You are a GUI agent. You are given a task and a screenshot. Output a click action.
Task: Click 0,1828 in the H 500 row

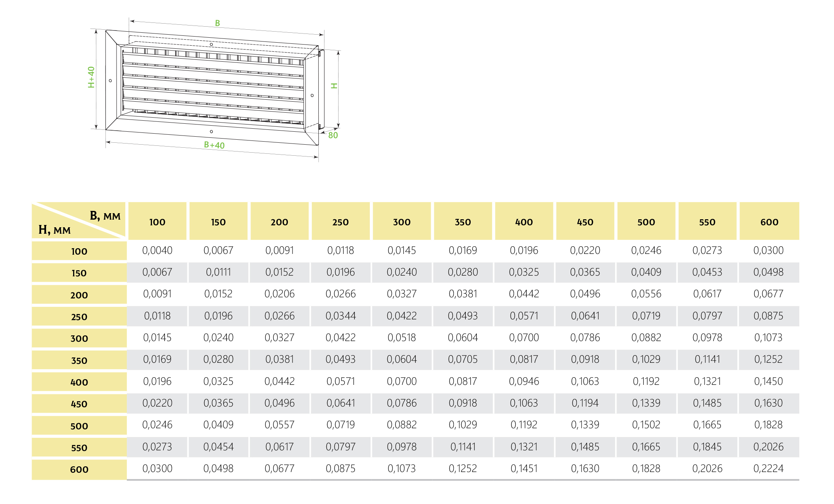(768, 425)
